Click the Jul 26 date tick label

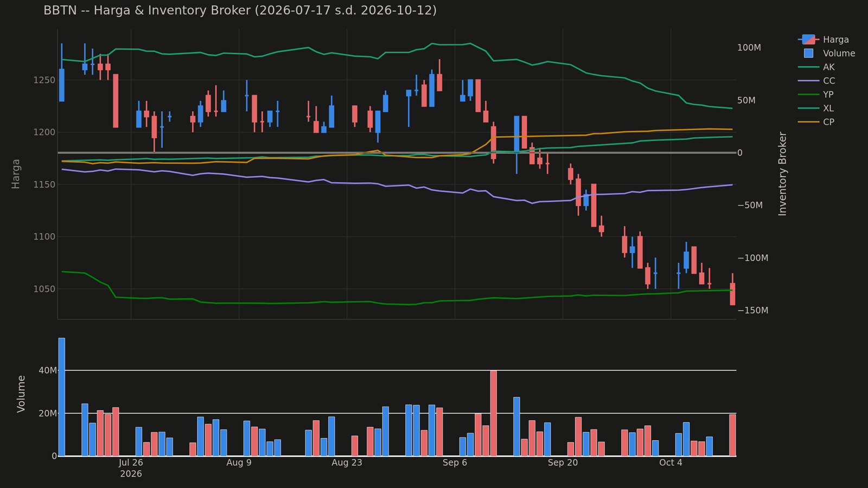pos(131,463)
